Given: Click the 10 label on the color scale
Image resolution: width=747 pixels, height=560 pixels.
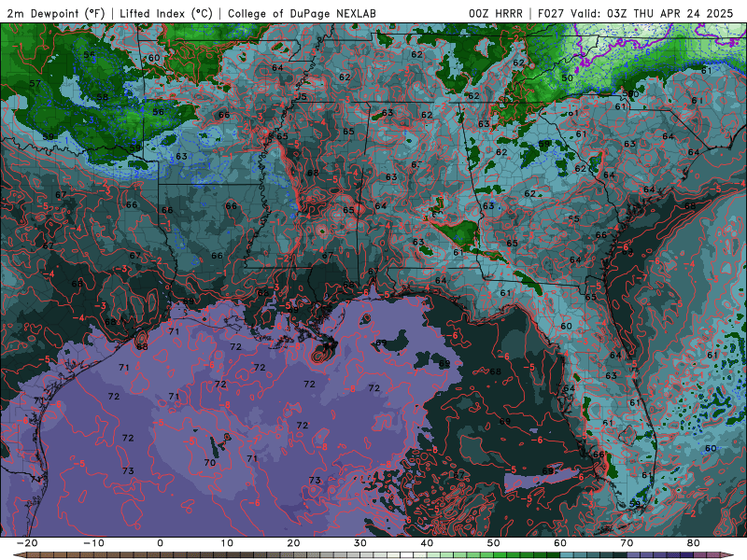Looking at the screenshot, I should pyautogui.click(x=227, y=543).
